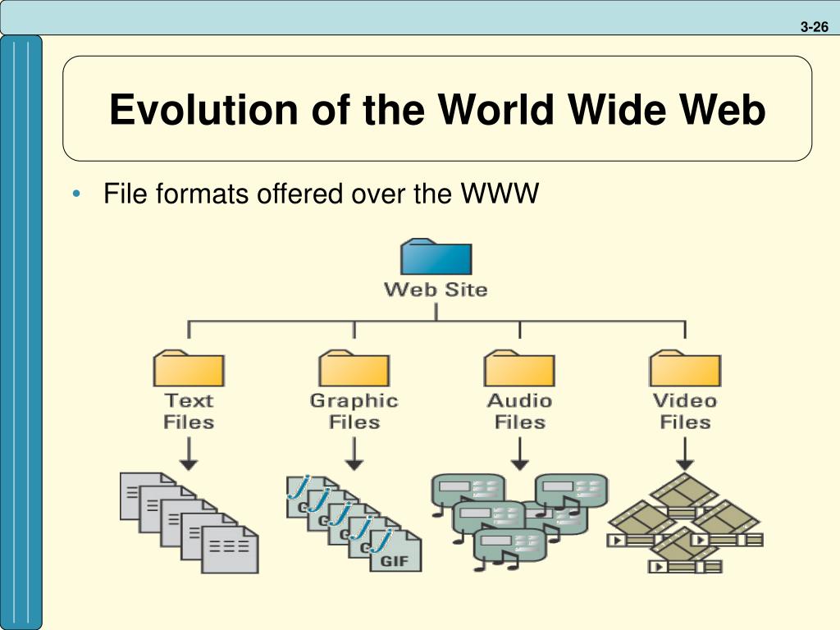Click the 'GIF' label on the front graphic file

pos(395,561)
